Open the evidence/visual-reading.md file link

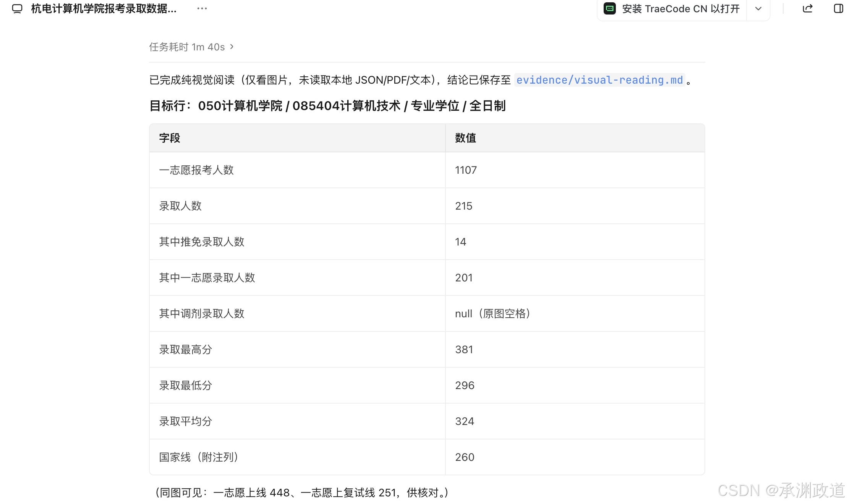[599, 80]
